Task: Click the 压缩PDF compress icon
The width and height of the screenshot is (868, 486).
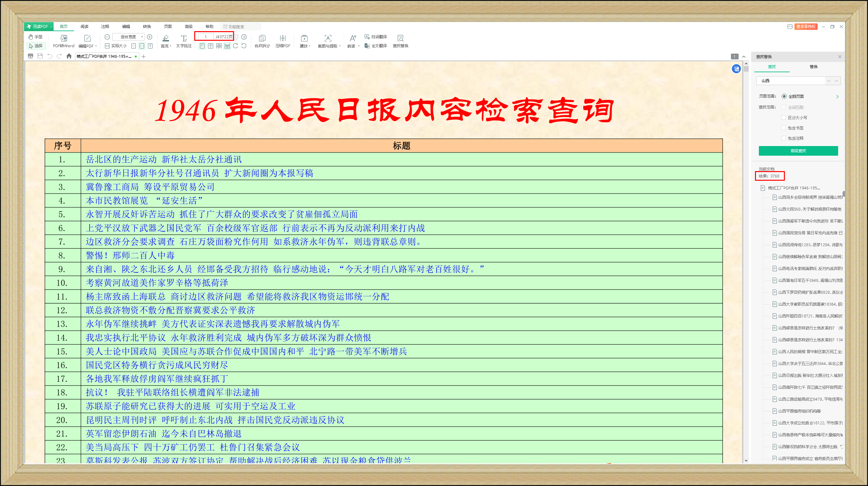Action: tap(282, 38)
